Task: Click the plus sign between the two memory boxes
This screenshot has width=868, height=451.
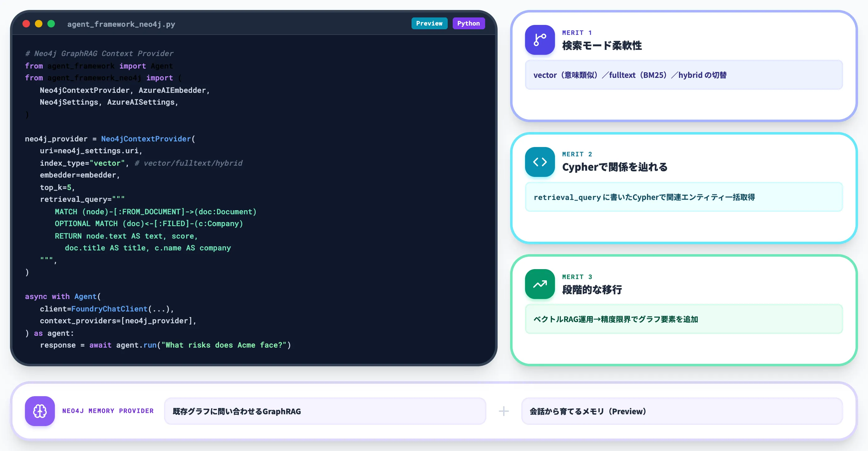Action: [504, 411]
